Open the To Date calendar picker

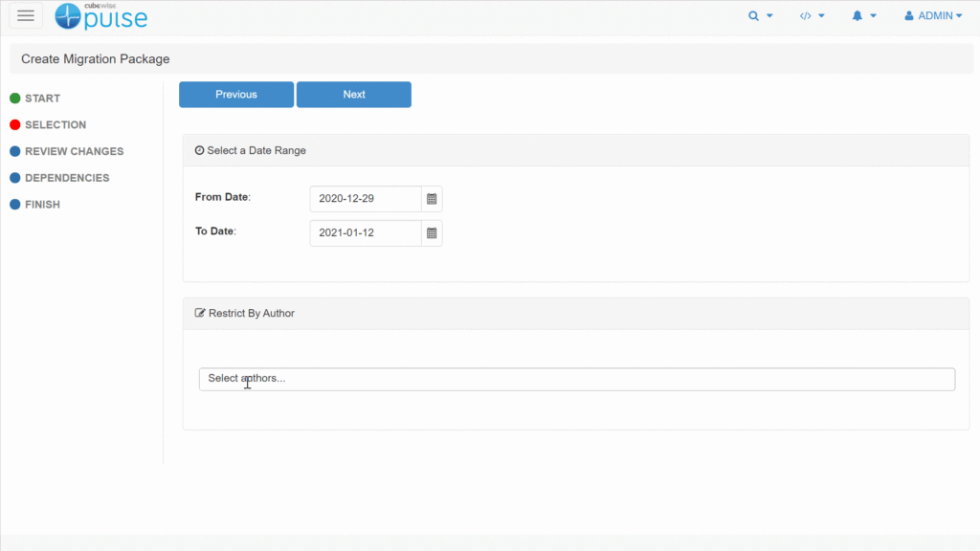tap(432, 233)
